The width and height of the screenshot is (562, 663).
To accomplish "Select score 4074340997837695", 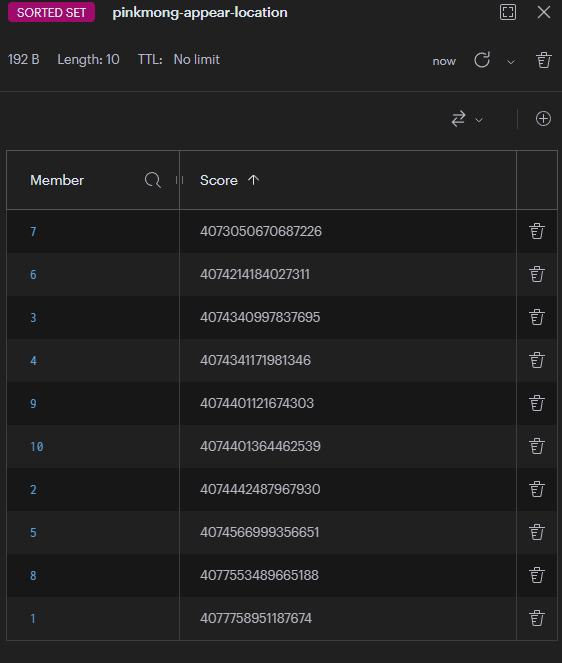I will (260, 317).
